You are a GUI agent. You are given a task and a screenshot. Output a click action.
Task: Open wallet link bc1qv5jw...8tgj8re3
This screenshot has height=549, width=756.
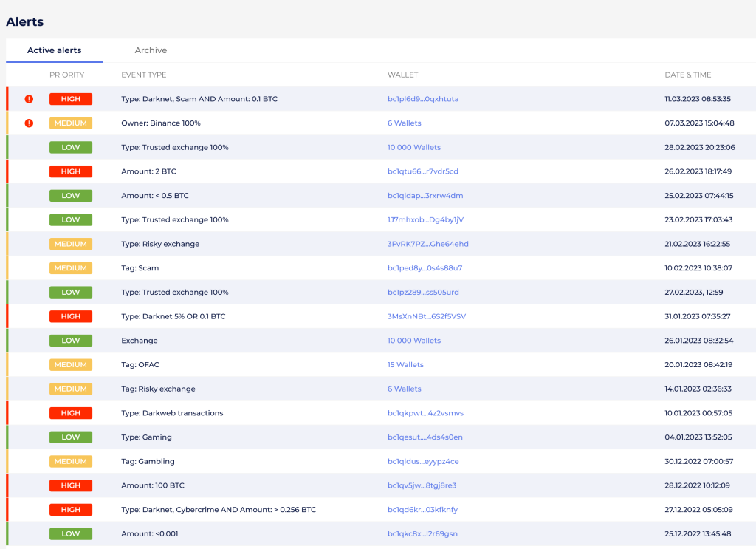point(422,485)
